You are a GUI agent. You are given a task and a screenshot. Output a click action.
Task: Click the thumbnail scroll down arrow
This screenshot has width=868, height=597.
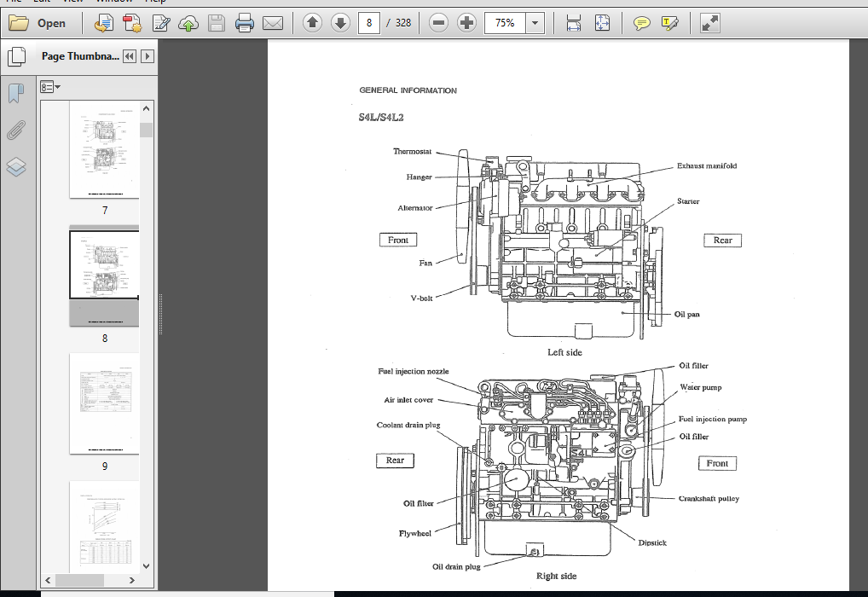pos(146,566)
